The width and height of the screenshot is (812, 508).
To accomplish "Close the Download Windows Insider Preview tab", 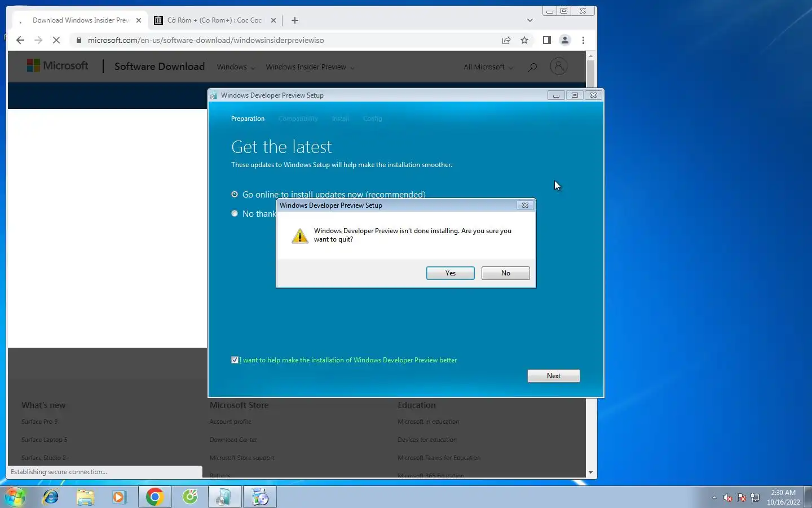I will click(x=139, y=20).
